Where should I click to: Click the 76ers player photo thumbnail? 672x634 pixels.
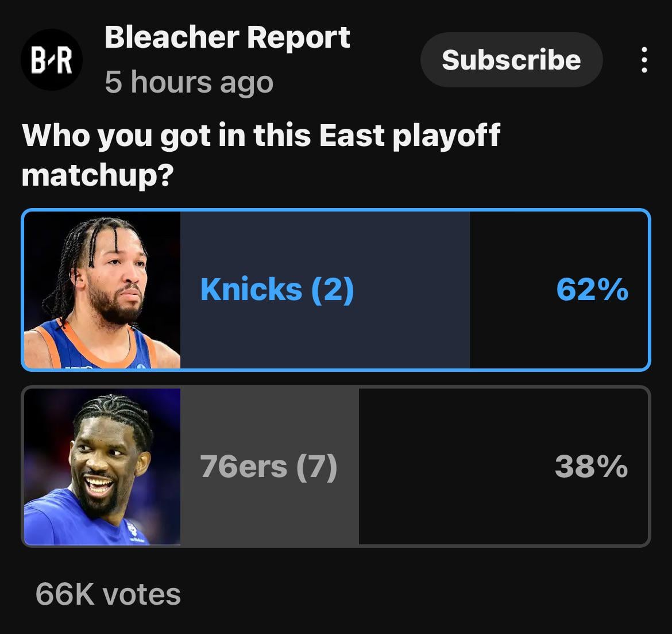point(102,467)
